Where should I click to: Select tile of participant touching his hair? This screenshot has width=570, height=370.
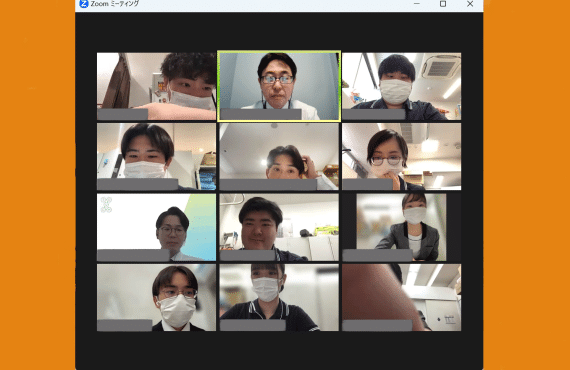[x=279, y=156]
